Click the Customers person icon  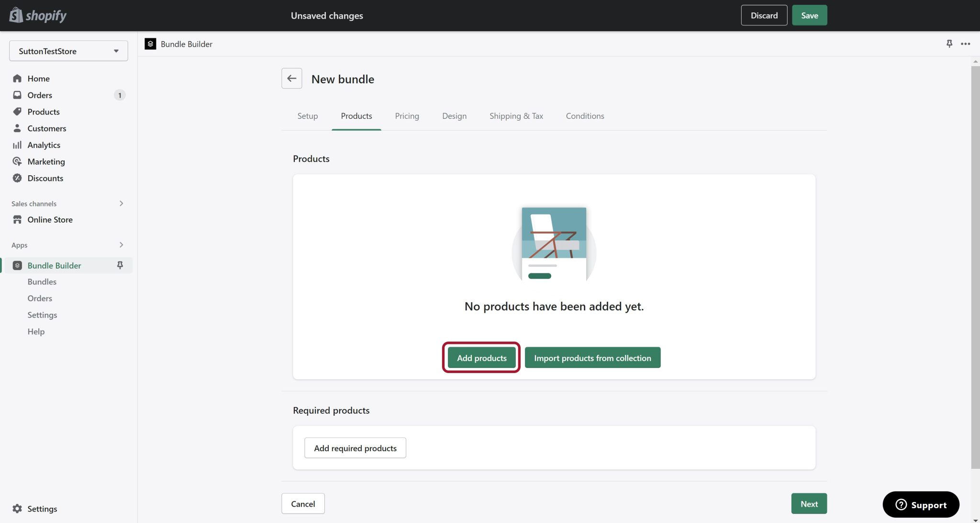click(x=17, y=128)
